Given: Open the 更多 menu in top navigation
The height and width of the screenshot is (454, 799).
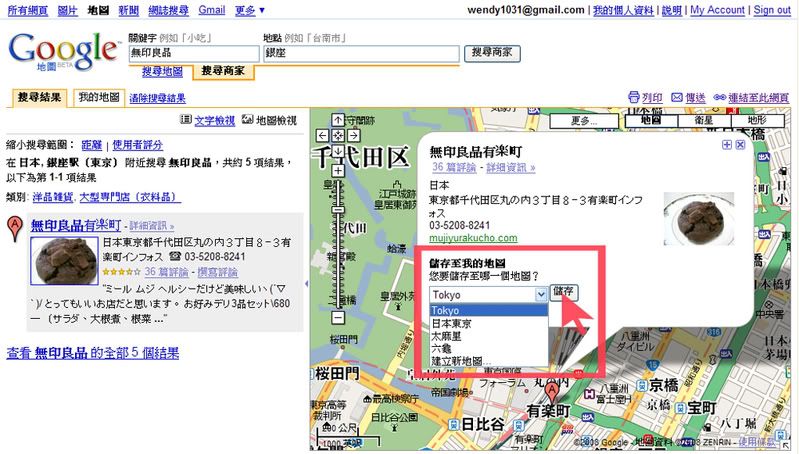Looking at the screenshot, I should [x=247, y=10].
